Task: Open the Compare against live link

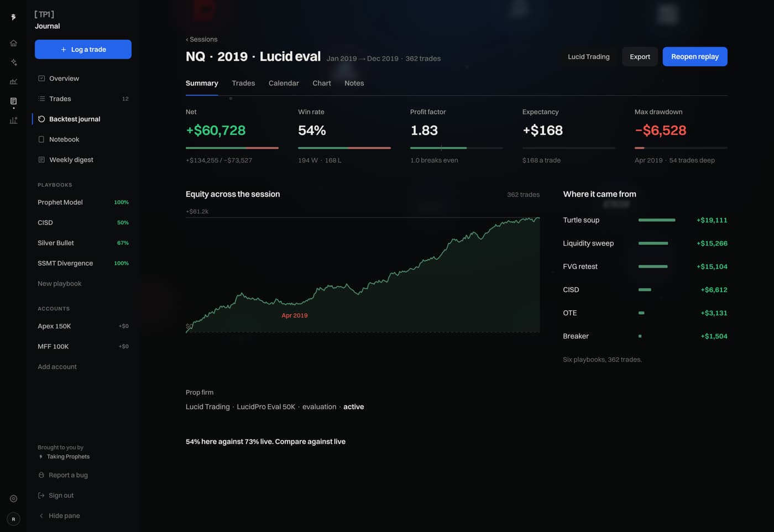Action: [310, 442]
